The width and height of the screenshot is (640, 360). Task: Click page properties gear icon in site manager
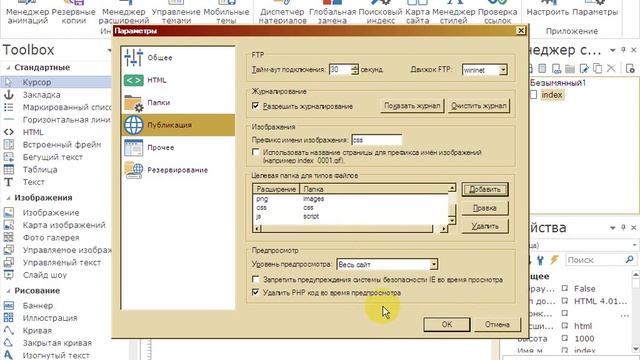(x=630, y=69)
